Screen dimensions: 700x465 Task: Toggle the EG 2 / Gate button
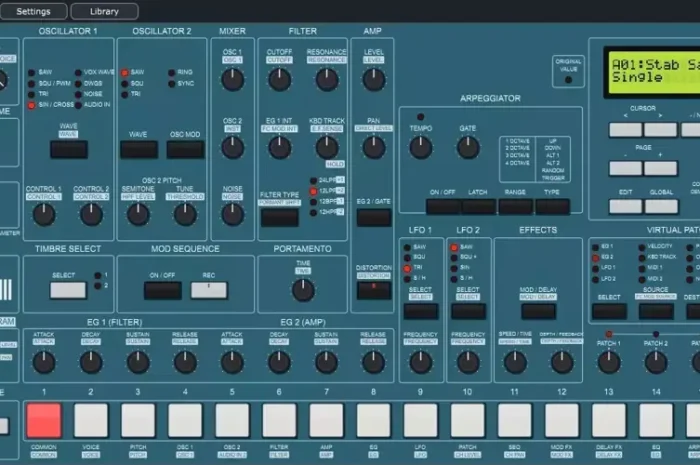[x=374, y=217]
